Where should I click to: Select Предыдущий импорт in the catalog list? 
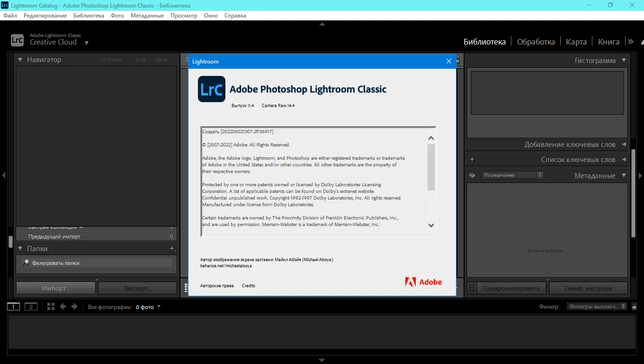pyautogui.click(x=97, y=237)
